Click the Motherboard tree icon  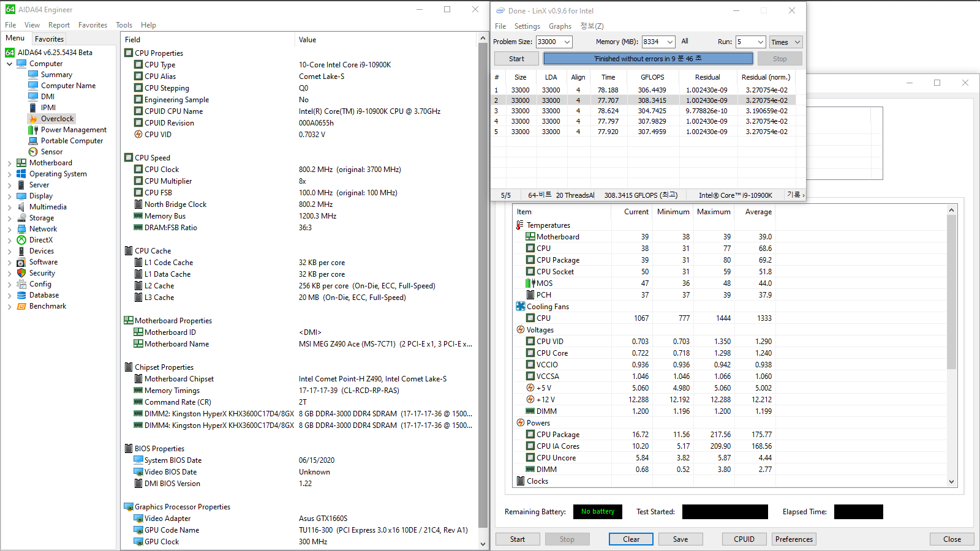click(x=21, y=163)
